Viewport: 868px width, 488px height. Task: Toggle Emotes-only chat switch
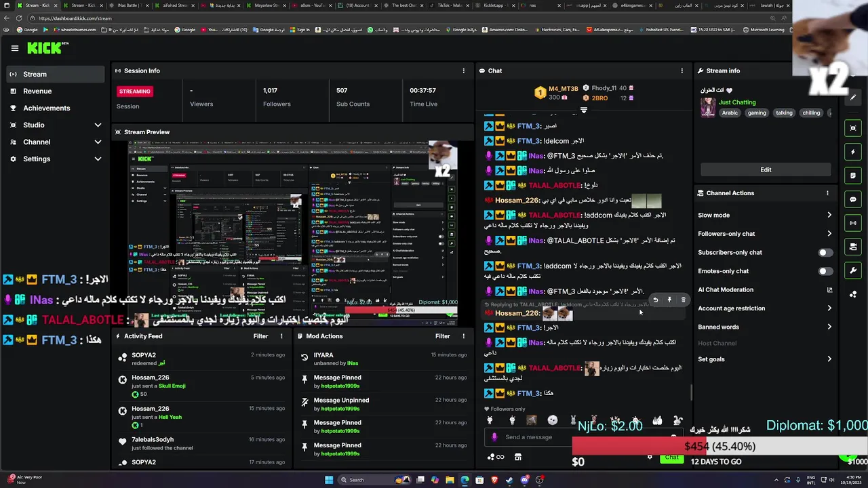pyautogui.click(x=825, y=271)
